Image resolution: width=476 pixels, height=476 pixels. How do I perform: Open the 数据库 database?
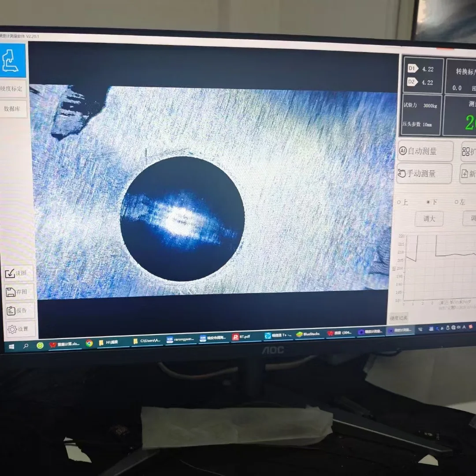(x=13, y=109)
